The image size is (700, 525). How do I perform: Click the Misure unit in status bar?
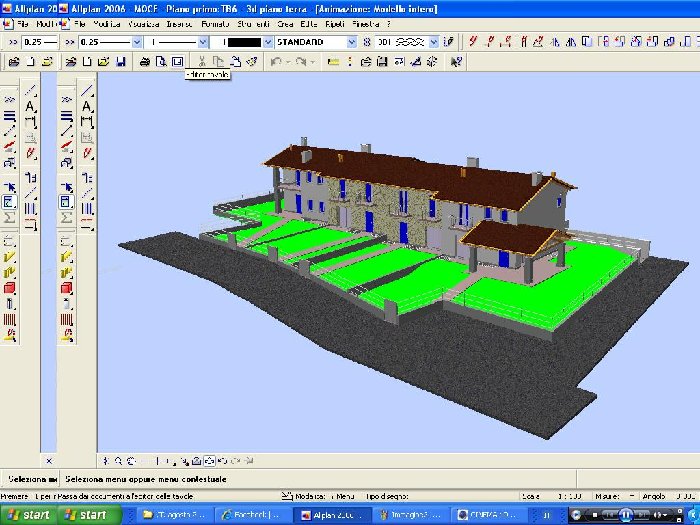click(x=632, y=496)
